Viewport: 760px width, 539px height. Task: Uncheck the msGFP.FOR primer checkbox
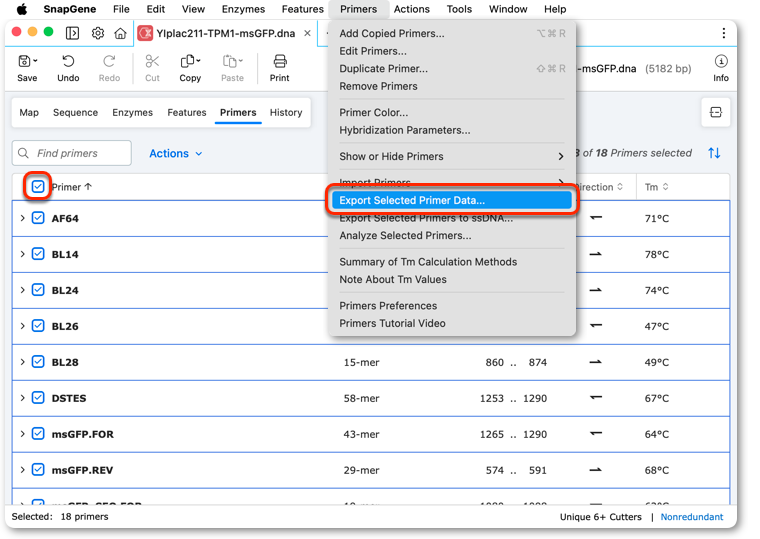tap(38, 433)
